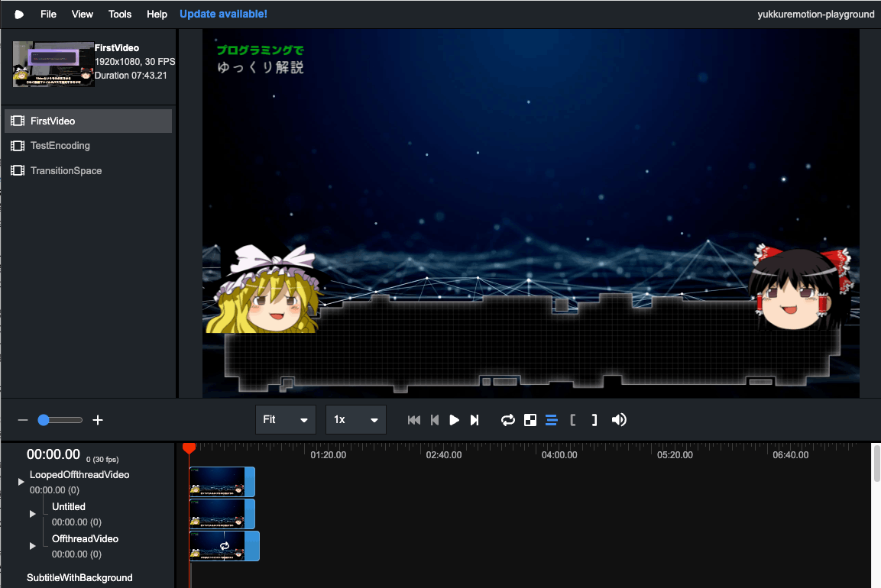Click the LoopedOffthreadVideo track name
The width and height of the screenshot is (881, 588).
pos(79,474)
